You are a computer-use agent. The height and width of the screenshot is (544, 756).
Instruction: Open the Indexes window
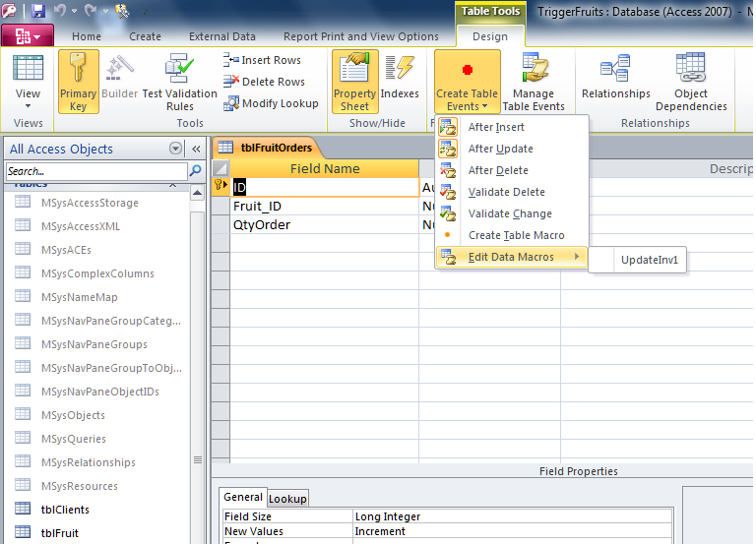coord(400,76)
